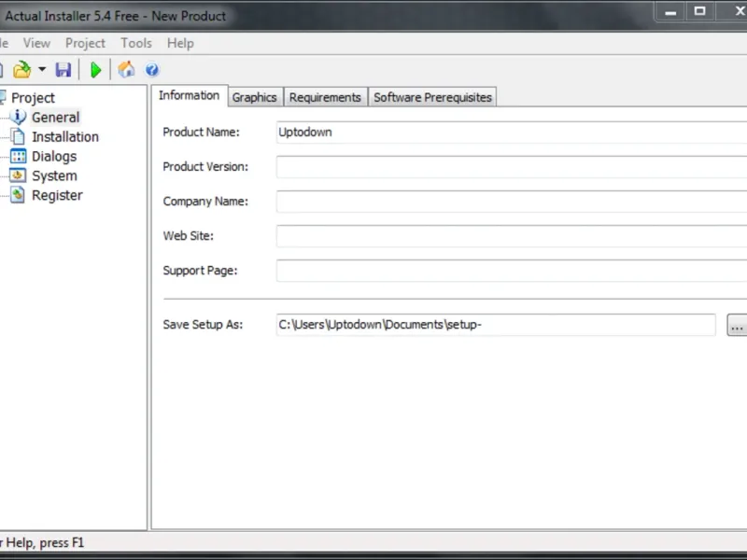Open the Register section
The height and width of the screenshot is (560, 747).
pos(57,195)
